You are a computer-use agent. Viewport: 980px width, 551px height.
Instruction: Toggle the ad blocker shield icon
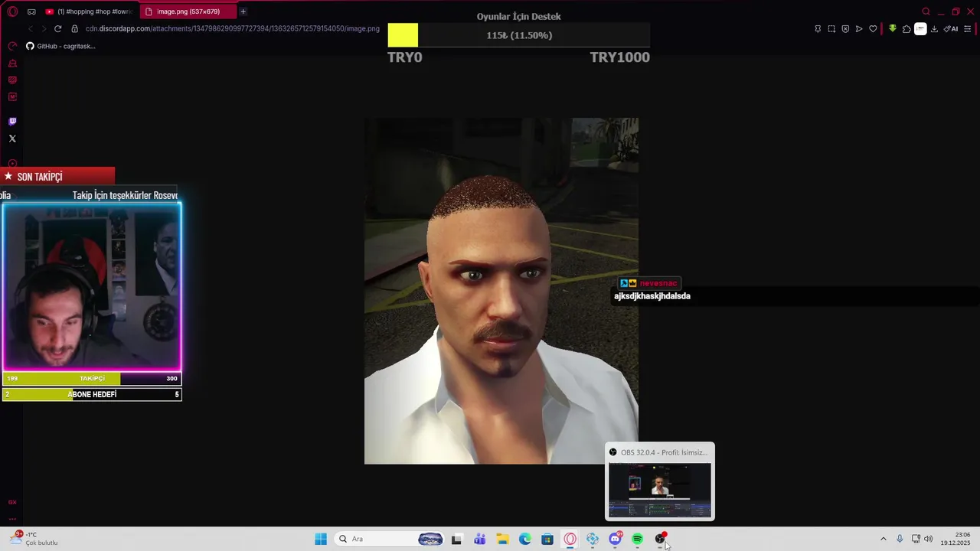pyautogui.click(x=845, y=29)
